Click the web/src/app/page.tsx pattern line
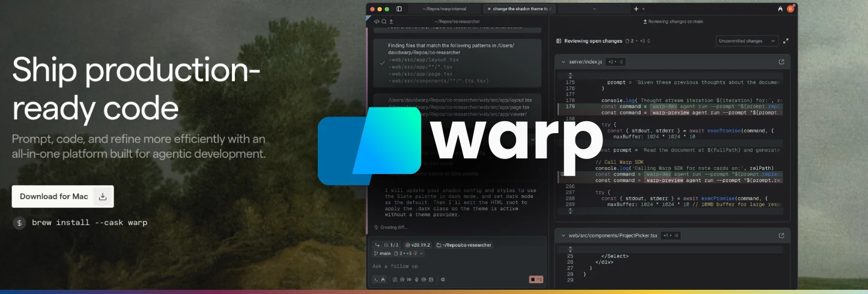 point(420,74)
